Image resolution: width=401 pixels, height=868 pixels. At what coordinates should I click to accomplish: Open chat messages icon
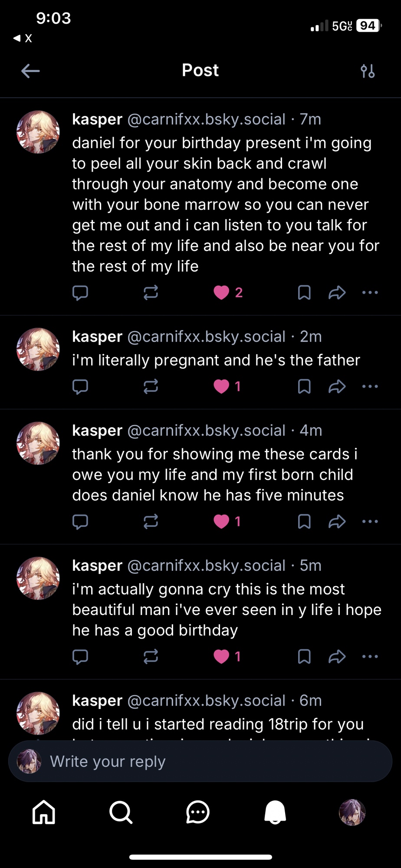coord(198,812)
